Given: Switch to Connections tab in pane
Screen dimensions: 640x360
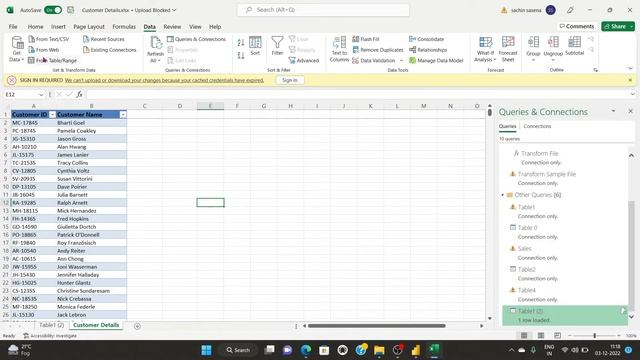Looking at the screenshot, I should [x=537, y=126].
